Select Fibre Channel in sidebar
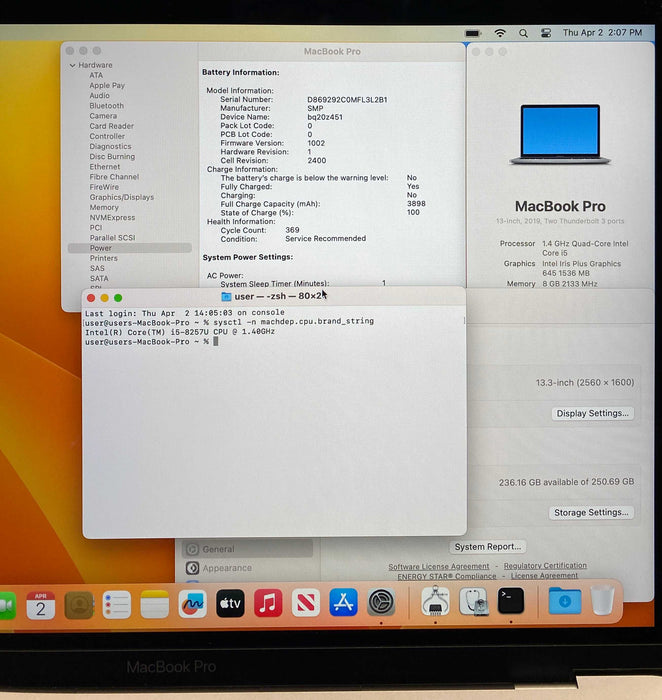662x700 pixels. coord(114,177)
